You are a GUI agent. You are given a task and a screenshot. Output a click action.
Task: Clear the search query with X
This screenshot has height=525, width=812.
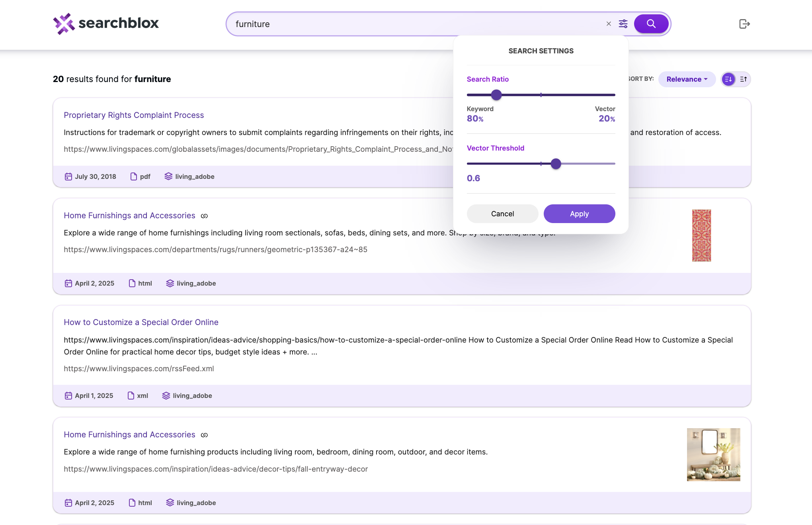pos(609,24)
